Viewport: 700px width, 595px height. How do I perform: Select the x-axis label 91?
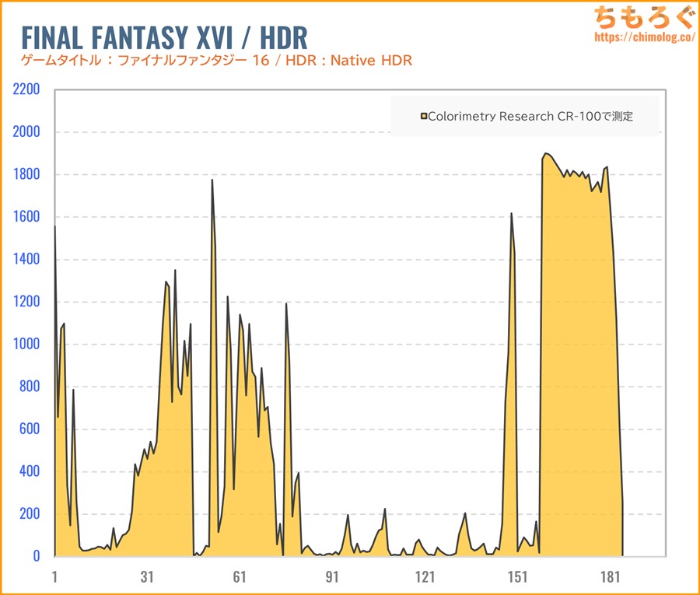(332, 576)
